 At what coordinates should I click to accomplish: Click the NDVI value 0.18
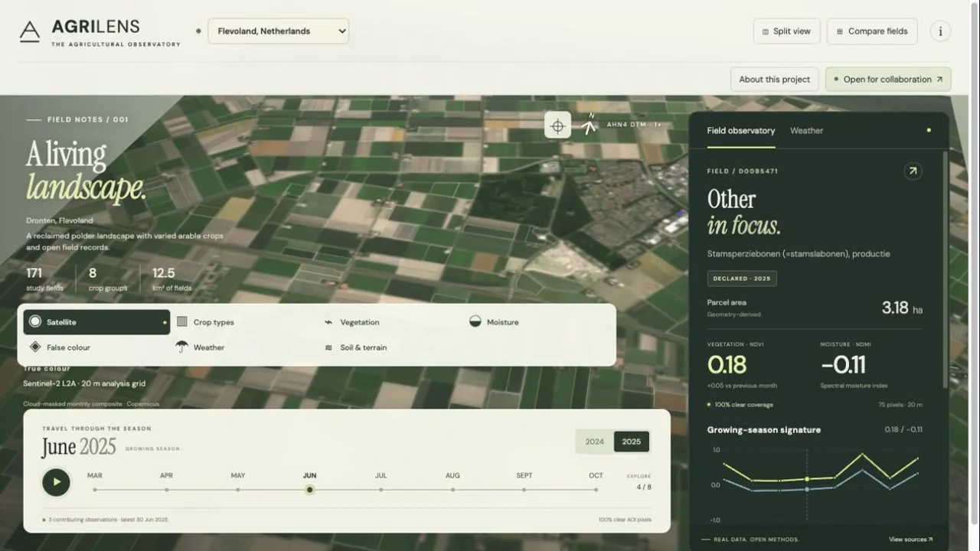coord(727,364)
